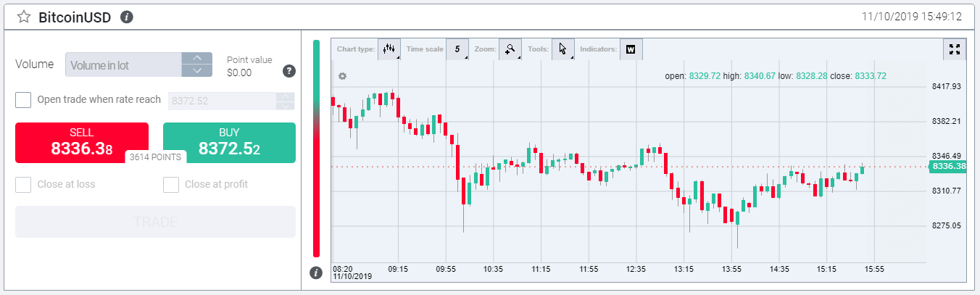Open the chart settings gear icon
The width and height of the screenshot is (980, 295).
coord(342,76)
